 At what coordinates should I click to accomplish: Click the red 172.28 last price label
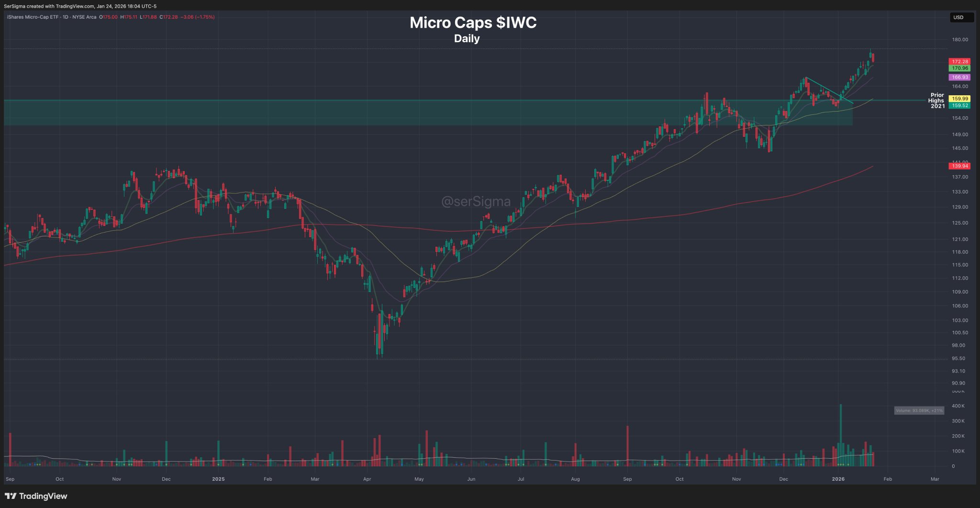959,62
